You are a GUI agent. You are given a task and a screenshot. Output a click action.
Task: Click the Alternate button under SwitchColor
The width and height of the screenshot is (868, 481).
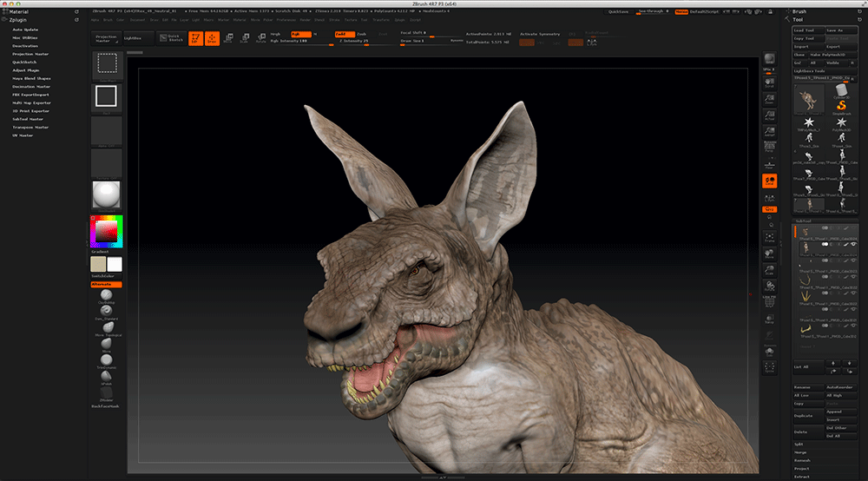pyautogui.click(x=106, y=284)
